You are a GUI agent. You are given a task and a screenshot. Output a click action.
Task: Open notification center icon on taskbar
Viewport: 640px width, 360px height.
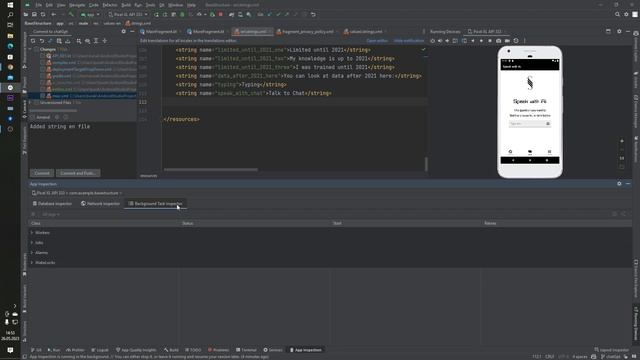point(10,350)
